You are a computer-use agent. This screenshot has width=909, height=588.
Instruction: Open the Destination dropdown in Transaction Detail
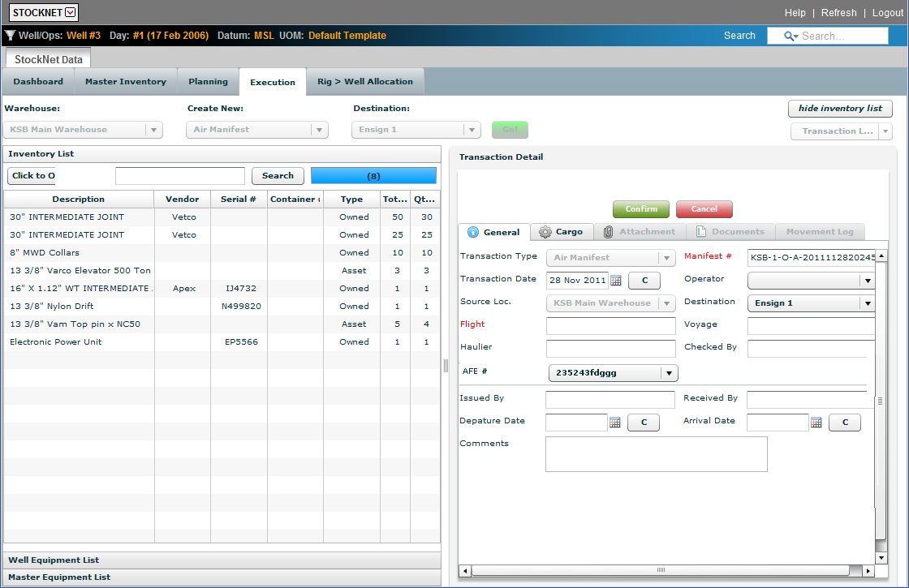point(868,303)
